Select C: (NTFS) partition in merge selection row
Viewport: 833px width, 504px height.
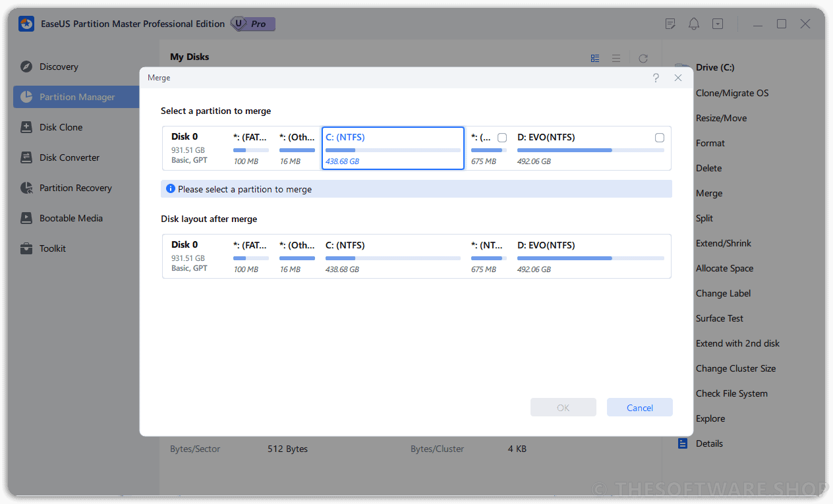pyautogui.click(x=393, y=148)
